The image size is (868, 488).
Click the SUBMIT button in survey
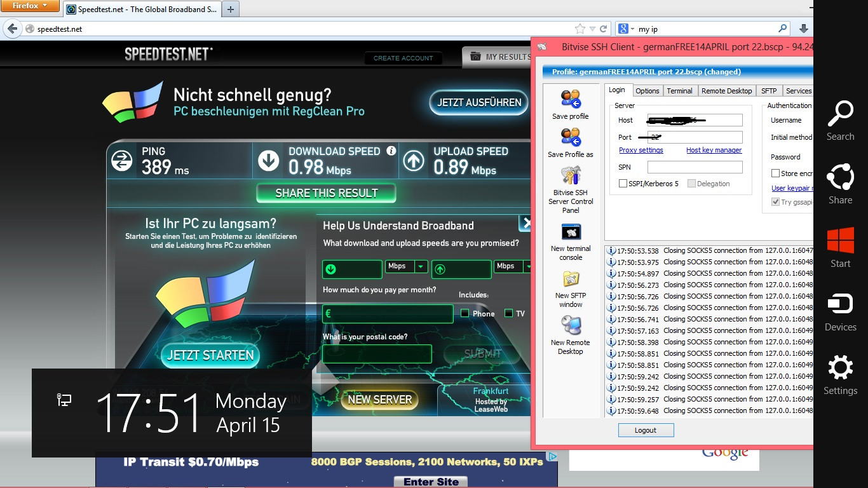483,354
